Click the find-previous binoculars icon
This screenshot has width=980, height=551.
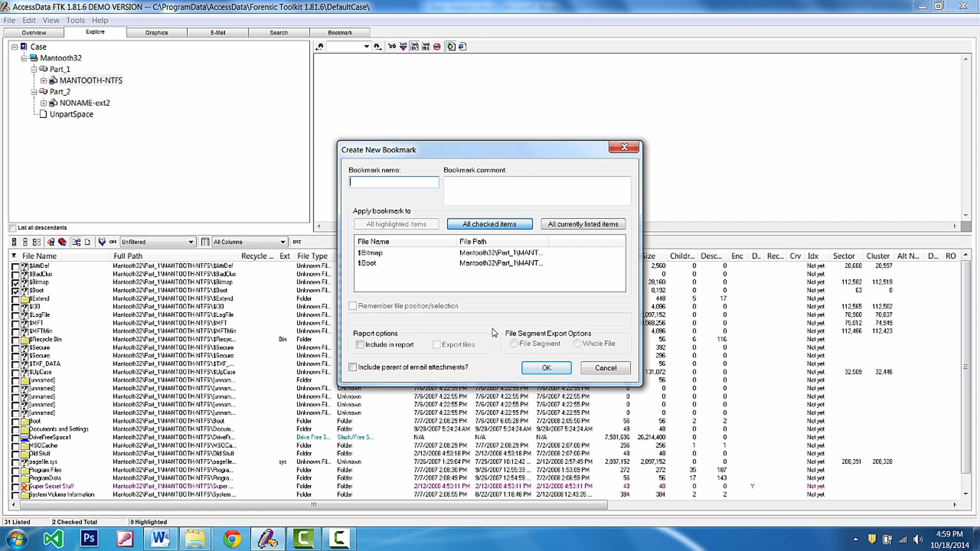point(320,47)
